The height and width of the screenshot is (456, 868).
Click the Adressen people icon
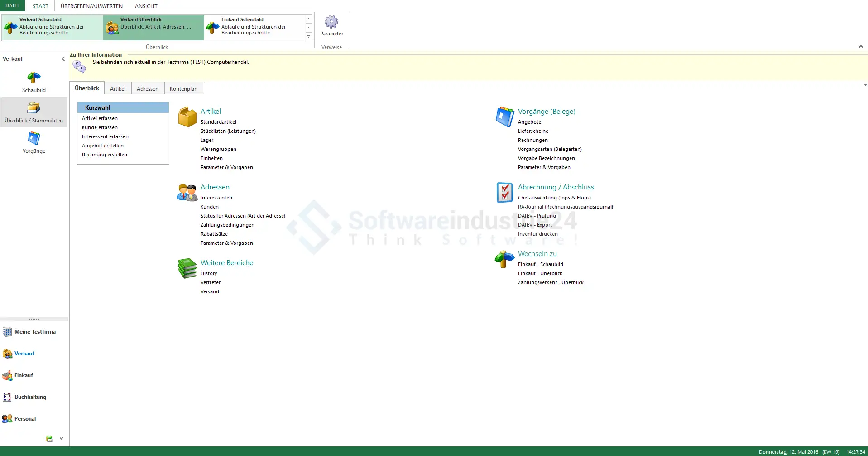(x=187, y=193)
